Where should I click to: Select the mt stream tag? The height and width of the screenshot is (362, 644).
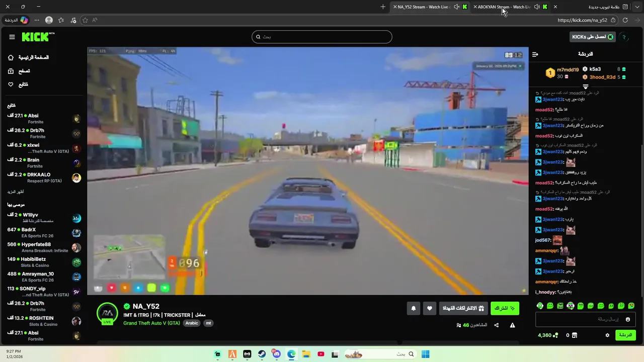[x=208, y=323]
